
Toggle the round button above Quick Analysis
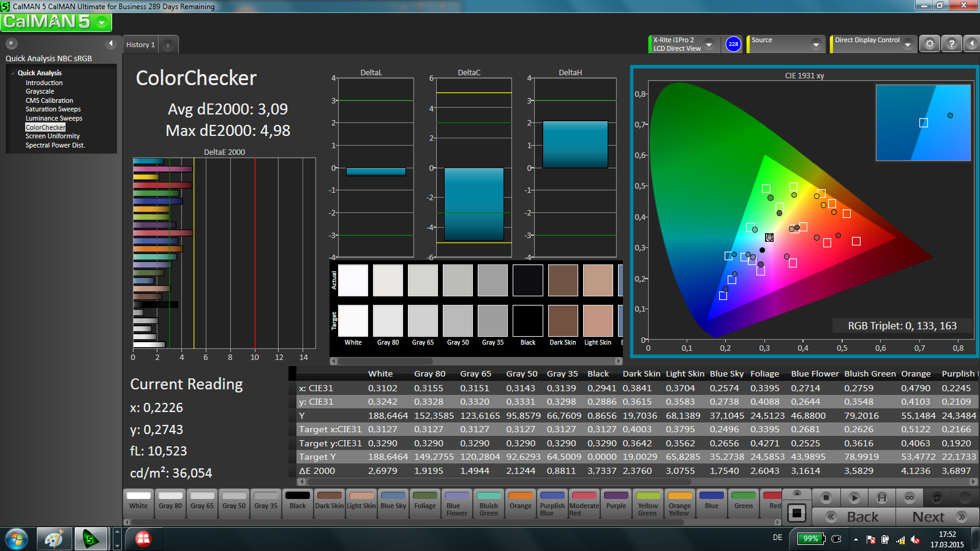(x=12, y=43)
